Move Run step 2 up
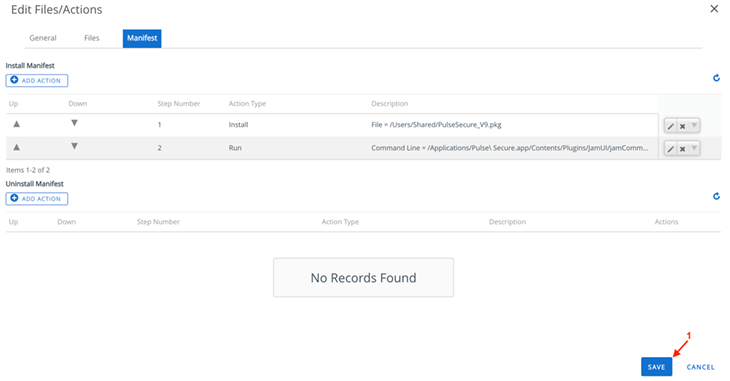The image size is (730, 381). click(16, 147)
